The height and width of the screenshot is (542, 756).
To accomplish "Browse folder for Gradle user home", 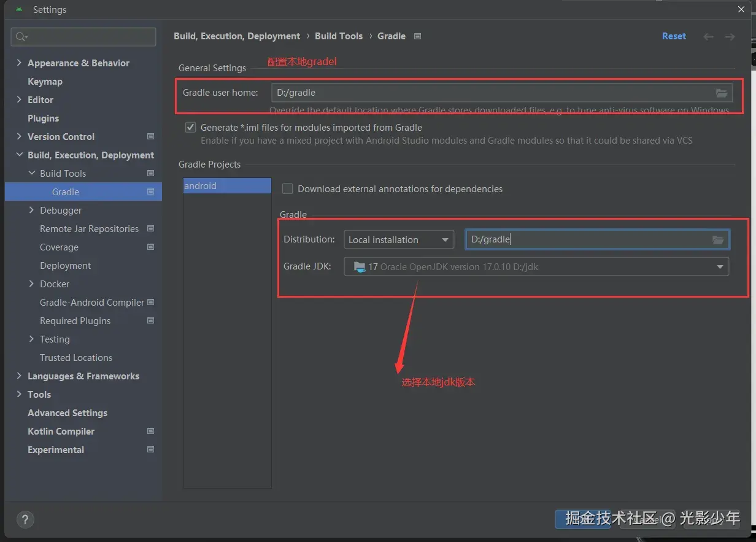I will (x=722, y=93).
